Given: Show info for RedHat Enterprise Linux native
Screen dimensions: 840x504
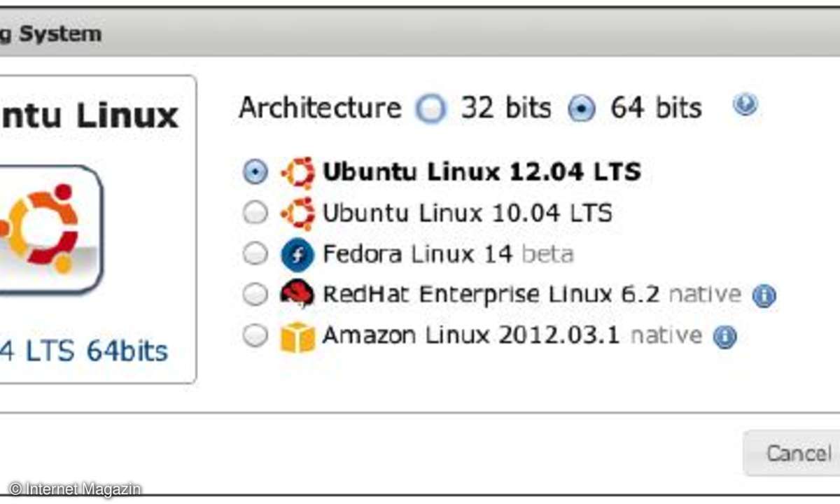Looking at the screenshot, I should (764, 297).
